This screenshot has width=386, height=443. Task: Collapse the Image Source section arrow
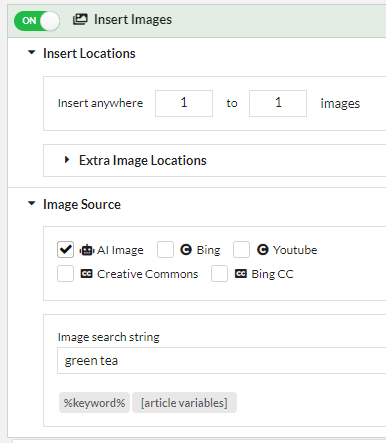[x=32, y=203]
